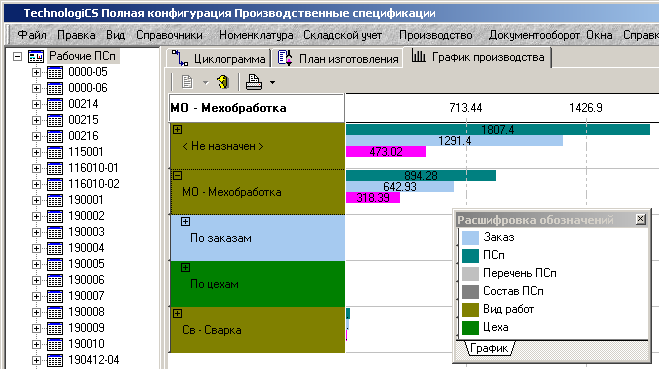This screenshot has height=369, width=659.
Task: Click the printer icon in the toolbar
Action: (253, 82)
